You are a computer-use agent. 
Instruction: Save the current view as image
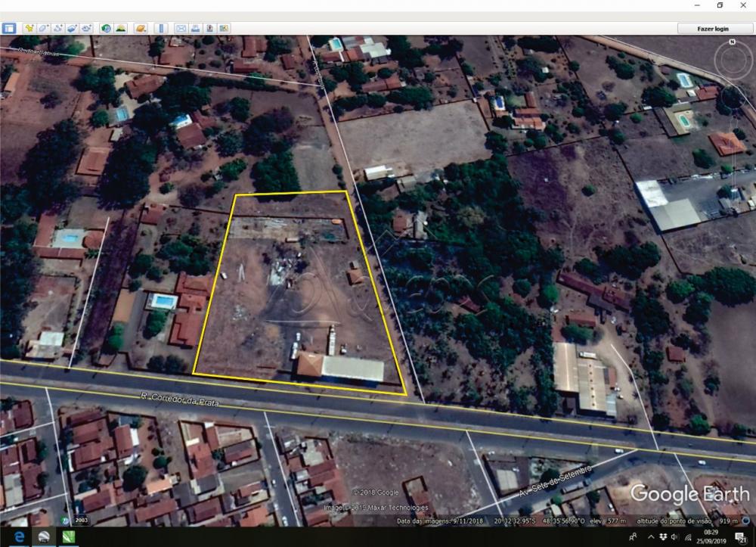click(x=209, y=28)
